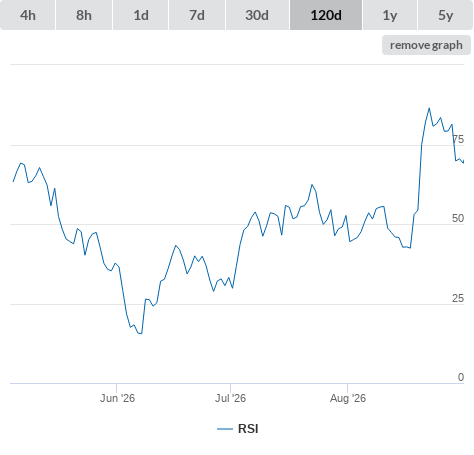The image size is (474, 455).
Task: Click the 50 y-axis value label
Action: pos(458,218)
